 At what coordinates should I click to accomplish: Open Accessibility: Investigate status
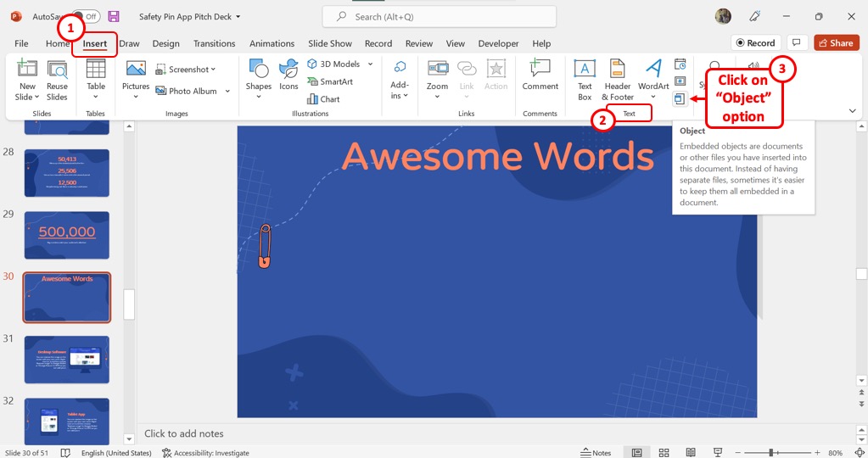[206, 452]
